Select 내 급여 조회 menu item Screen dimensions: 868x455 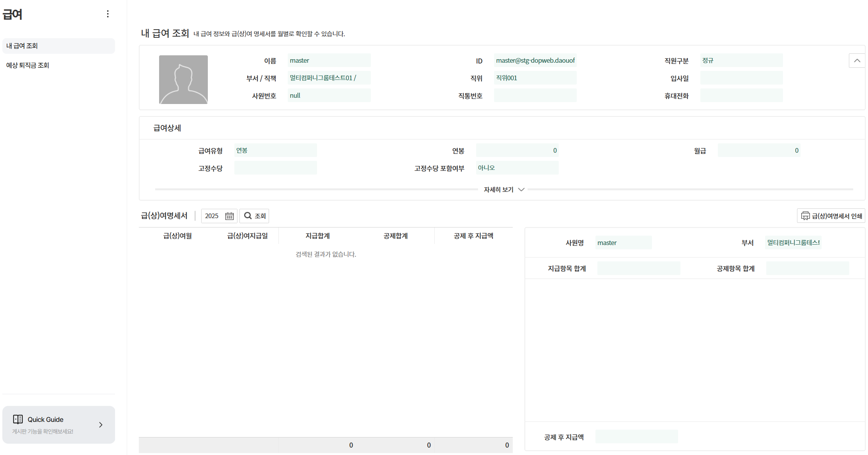pyautogui.click(x=58, y=46)
